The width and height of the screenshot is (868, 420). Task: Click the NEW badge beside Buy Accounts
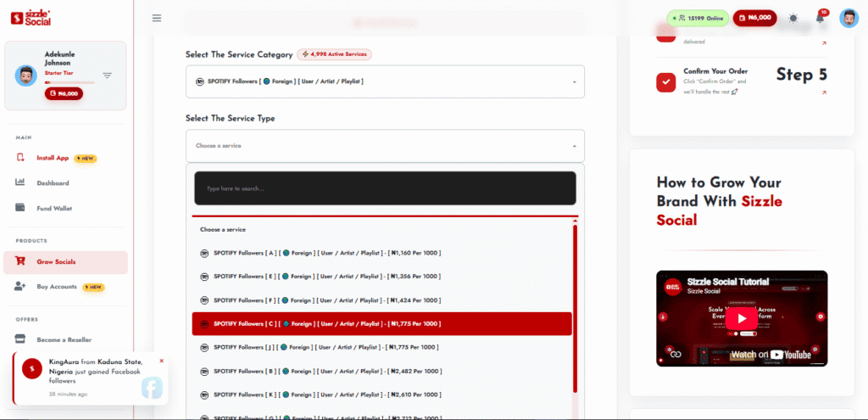93,287
